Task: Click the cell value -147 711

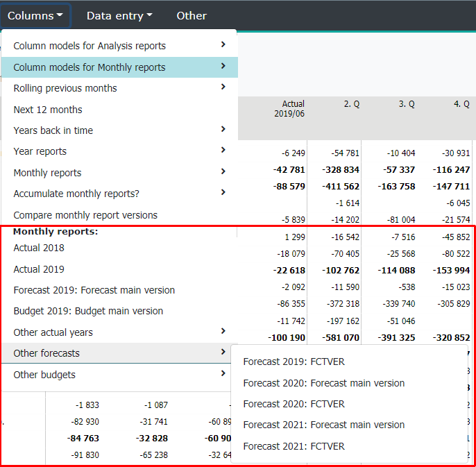Action: pos(451,186)
